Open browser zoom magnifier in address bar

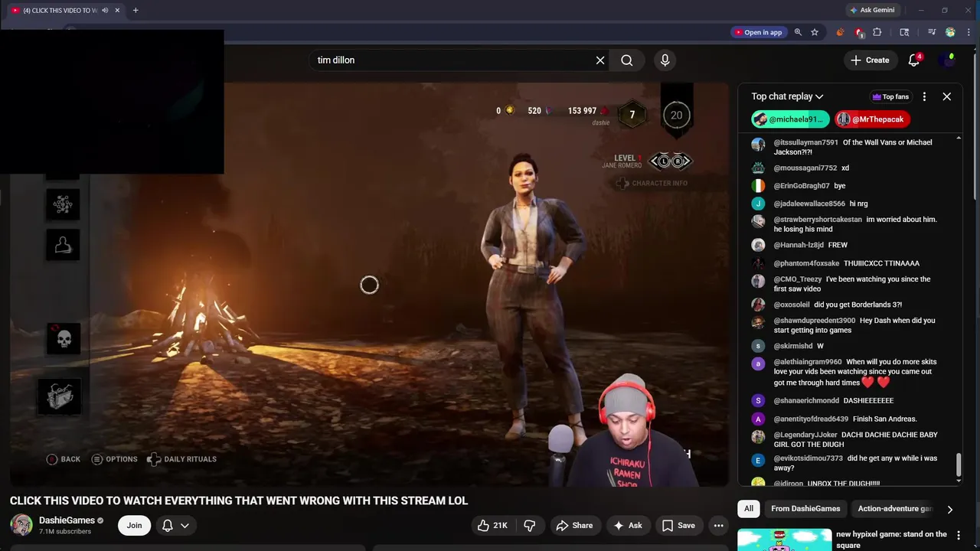click(798, 32)
